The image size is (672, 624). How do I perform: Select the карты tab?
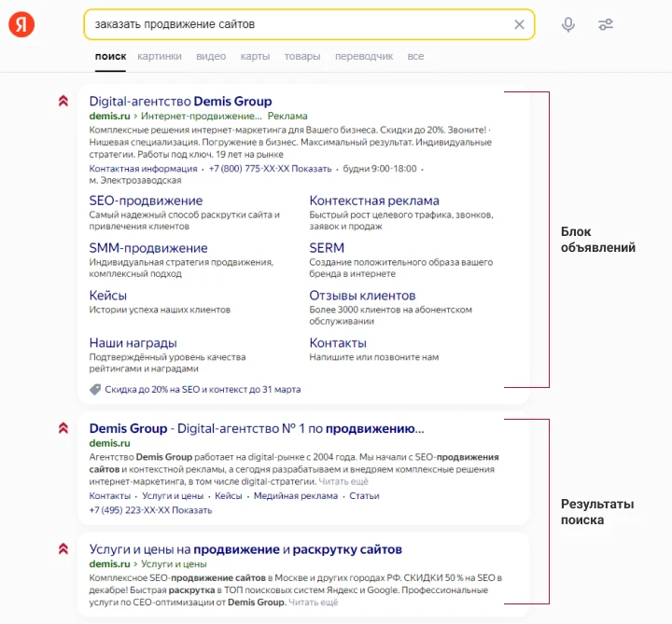coord(255,56)
